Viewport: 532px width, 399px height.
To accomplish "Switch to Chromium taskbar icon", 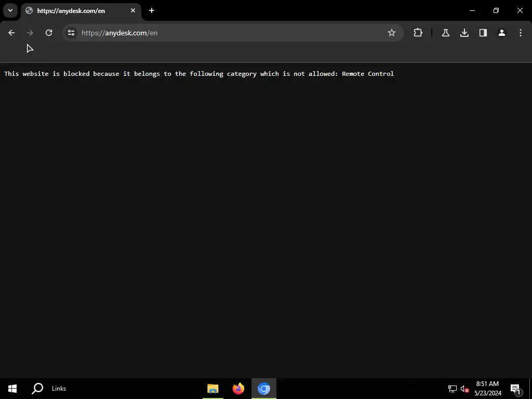I will (x=264, y=389).
